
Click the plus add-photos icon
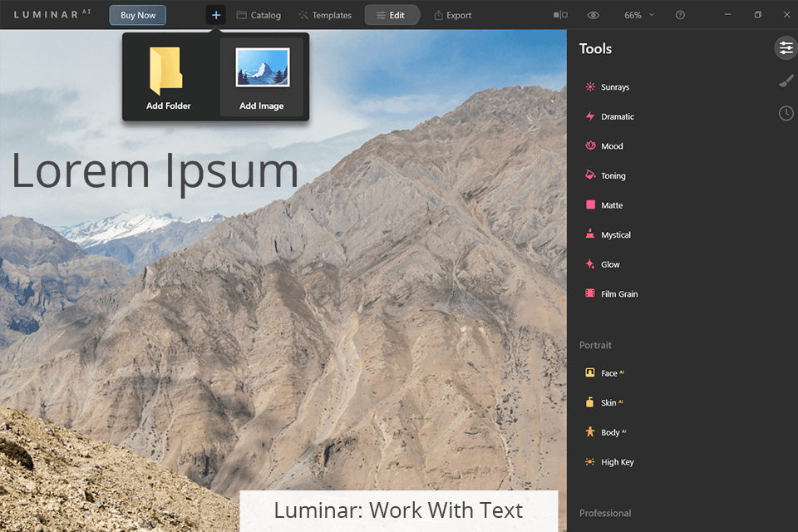point(216,15)
